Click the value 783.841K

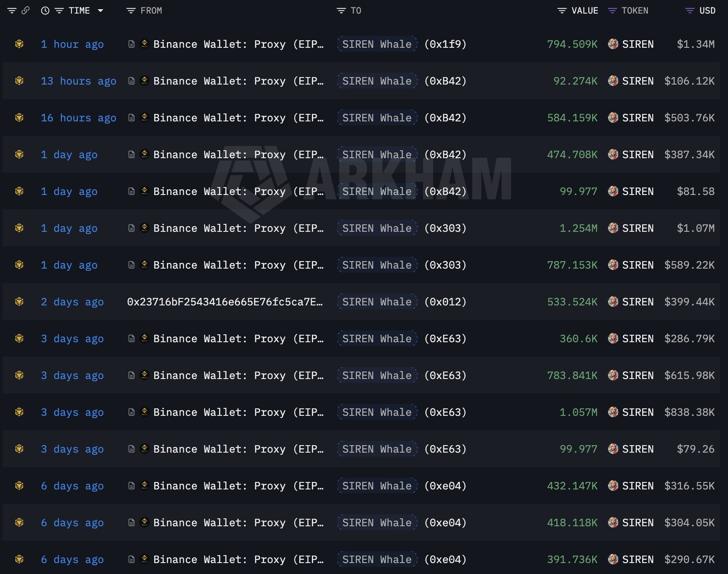point(573,376)
